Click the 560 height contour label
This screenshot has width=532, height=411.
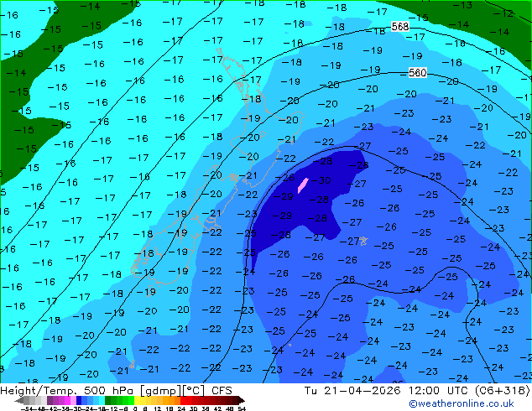(x=417, y=73)
